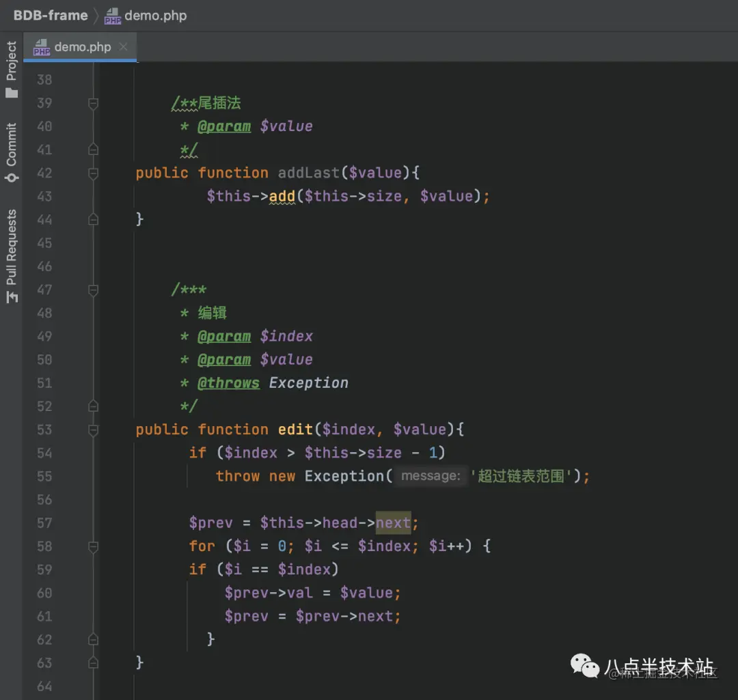
Task: Click the PHP file icon in breadcrumb
Action: click(x=113, y=16)
